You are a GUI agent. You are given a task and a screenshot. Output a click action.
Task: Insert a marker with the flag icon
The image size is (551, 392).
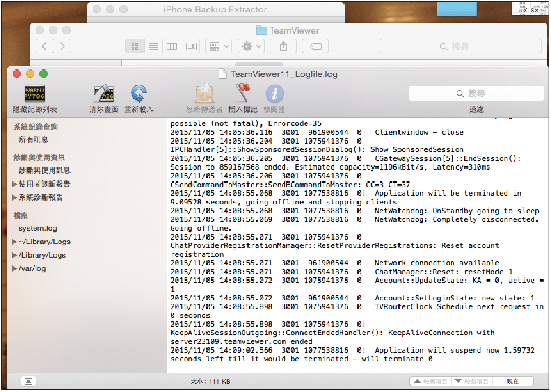(243, 93)
